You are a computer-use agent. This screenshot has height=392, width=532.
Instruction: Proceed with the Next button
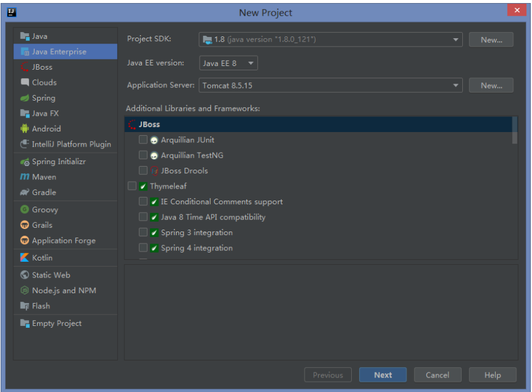tap(383, 375)
